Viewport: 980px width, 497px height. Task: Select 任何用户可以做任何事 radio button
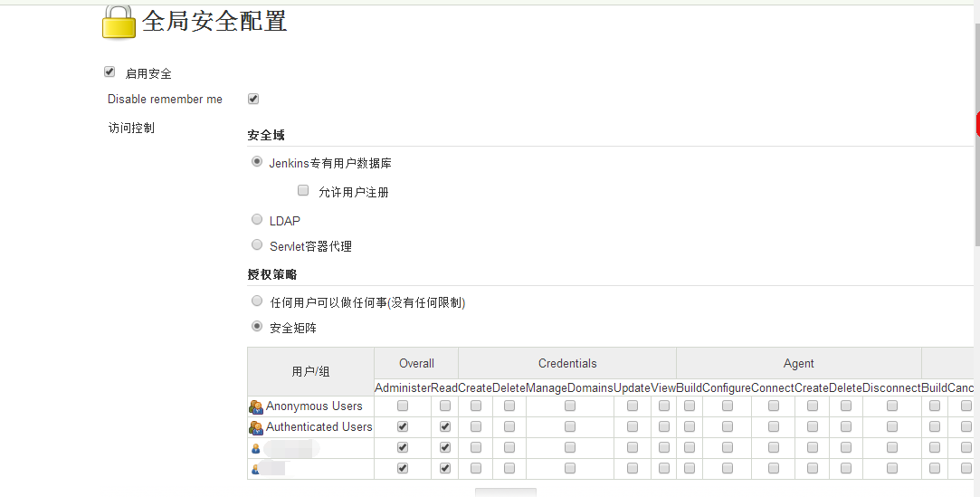pyautogui.click(x=257, y=301)
